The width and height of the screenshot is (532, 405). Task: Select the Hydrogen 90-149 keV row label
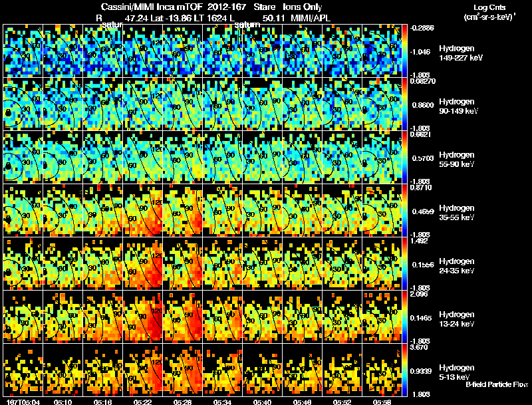[x=458, y=106]
